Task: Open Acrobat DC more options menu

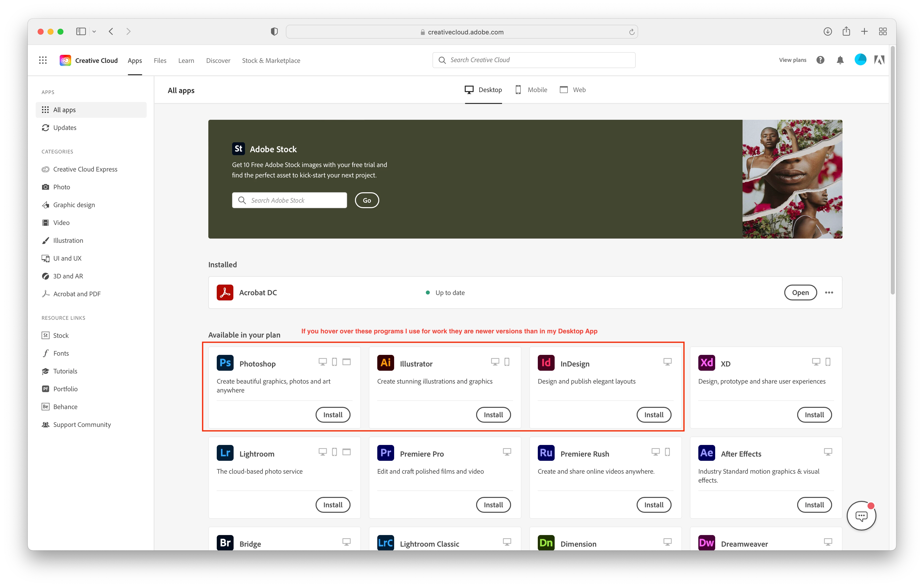Action: pos(829,293)
